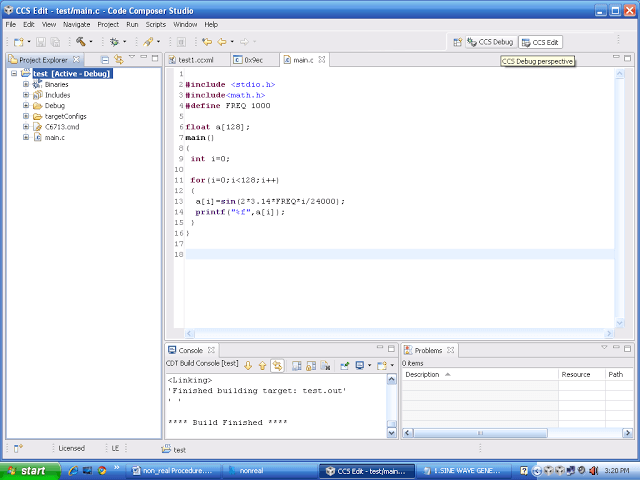This screenshot has width=640, height=480.
Task: Click the Resource column header
Action: point(582,374)
